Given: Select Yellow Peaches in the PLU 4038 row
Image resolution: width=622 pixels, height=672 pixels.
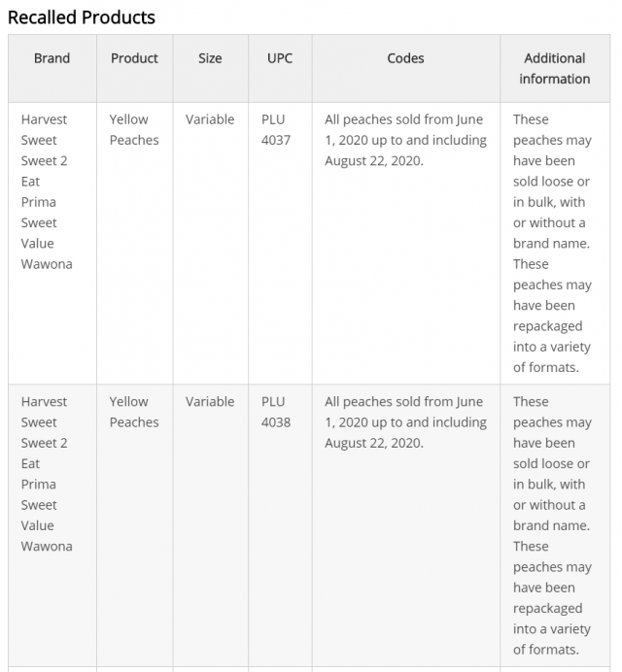Looking at the screenshot, I should click(134, 412).
